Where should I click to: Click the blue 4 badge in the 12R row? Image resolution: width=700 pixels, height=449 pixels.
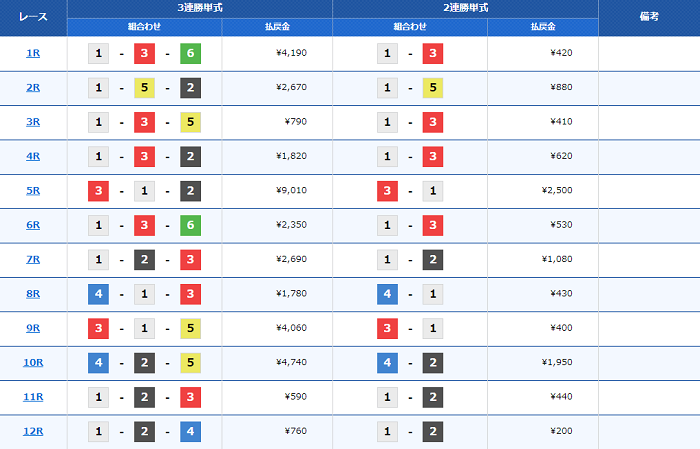(x=190, y=432)
